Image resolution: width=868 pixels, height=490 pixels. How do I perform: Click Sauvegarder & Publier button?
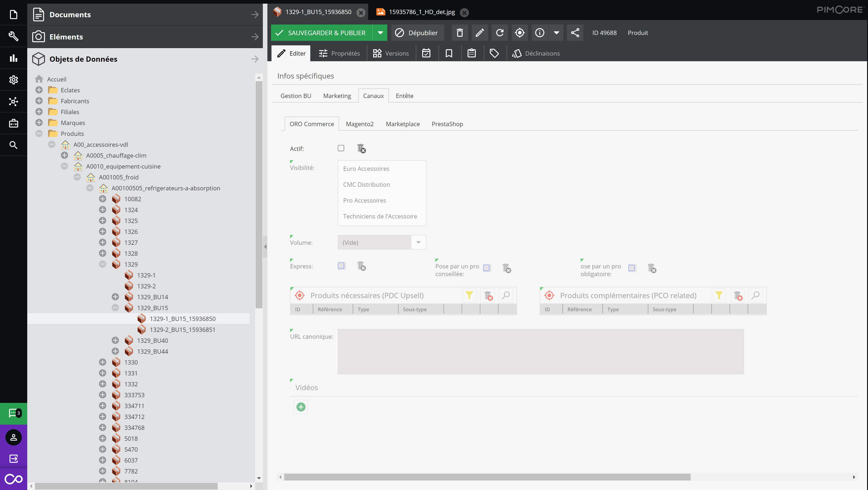321,33
